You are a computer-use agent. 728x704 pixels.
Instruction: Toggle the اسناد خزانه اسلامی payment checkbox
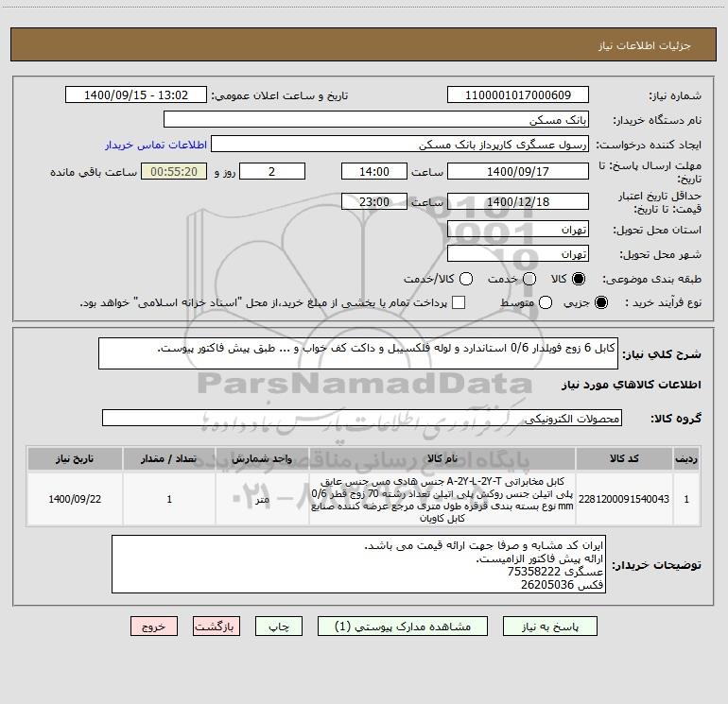[459, 302]
